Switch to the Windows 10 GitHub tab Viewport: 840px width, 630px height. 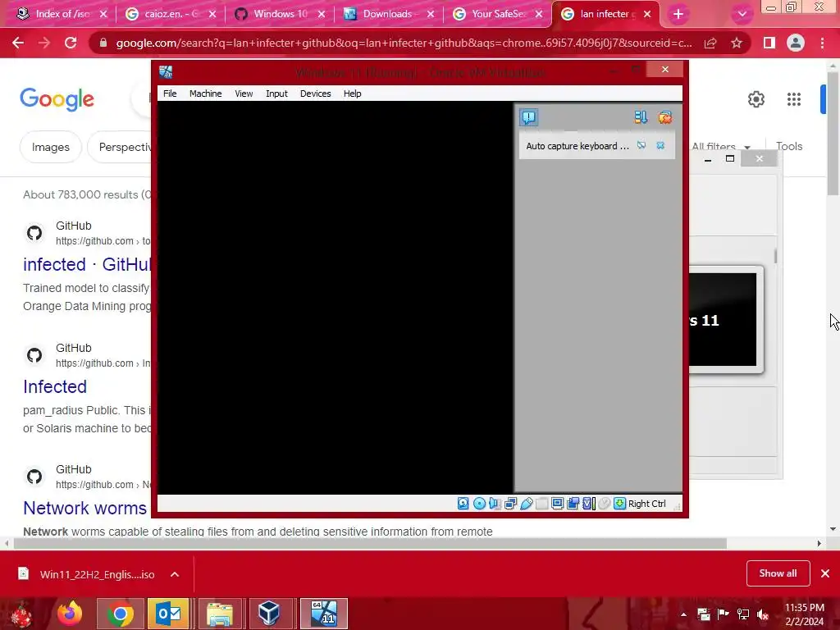click(280, 14)
